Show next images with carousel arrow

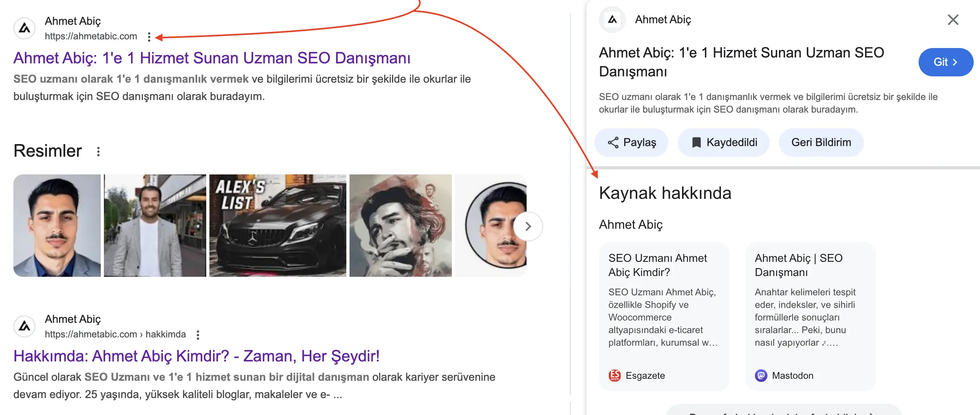coord(528,226)
